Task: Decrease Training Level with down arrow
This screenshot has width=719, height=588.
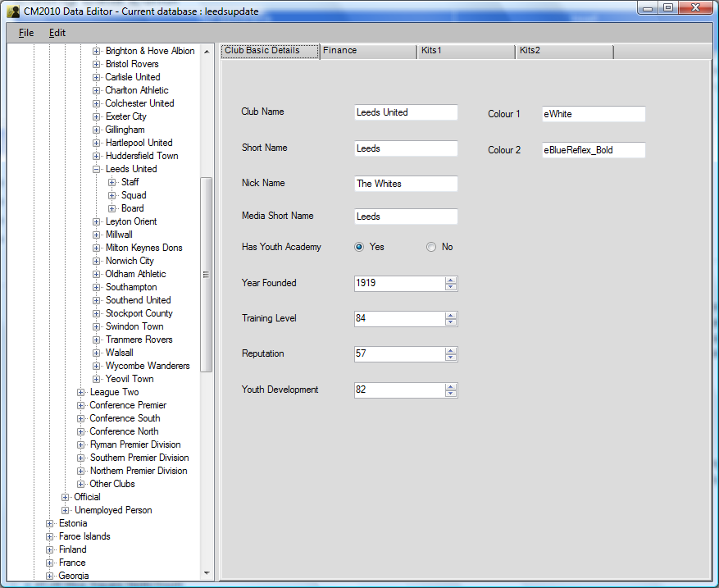Action: point(451,322)
